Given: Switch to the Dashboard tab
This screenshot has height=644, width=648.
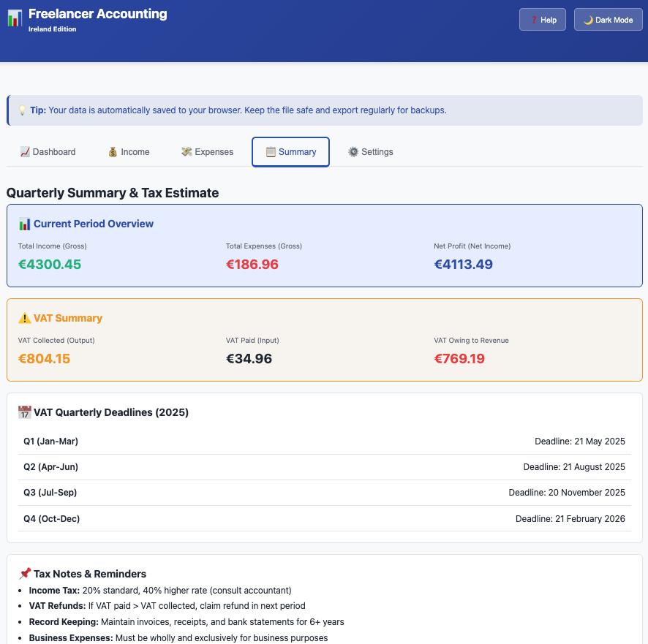Looking at the screenshot, I should [48, 152].
